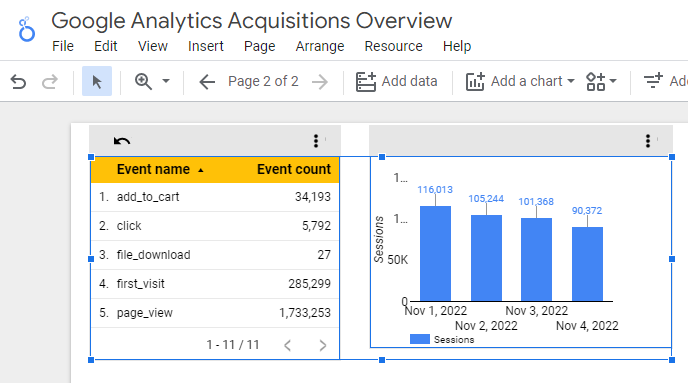Sort the table by Event name header
Viewport: 688px width, 383px height.
(154, 169)
